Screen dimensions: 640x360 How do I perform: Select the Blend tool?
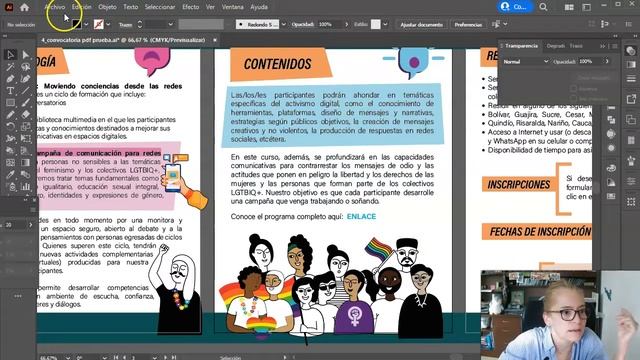click(x=26, y=175)
